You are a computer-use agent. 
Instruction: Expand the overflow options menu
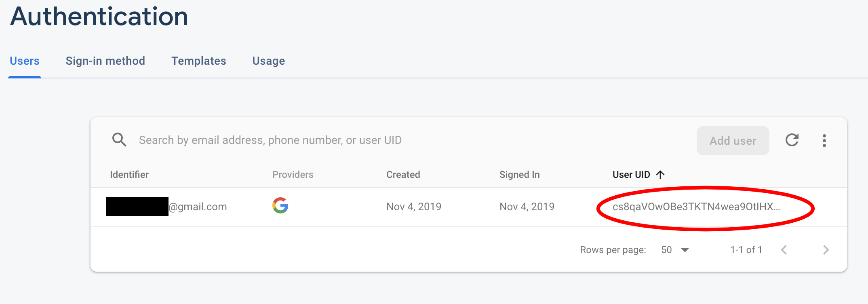[x=824, y=140]
